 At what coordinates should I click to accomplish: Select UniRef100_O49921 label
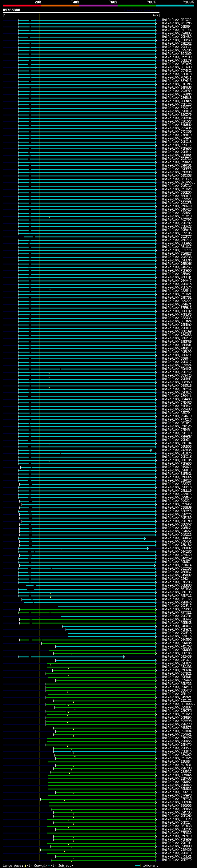[177, 697]
